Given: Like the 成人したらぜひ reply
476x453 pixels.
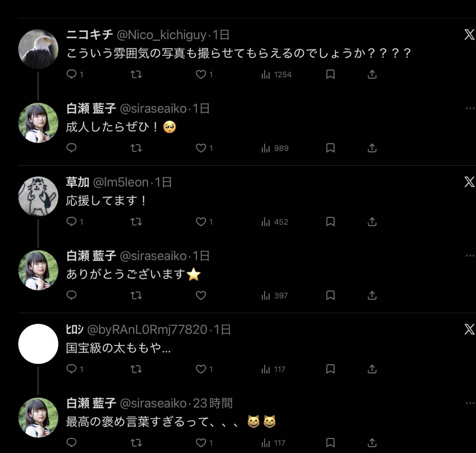Looking at the screenshot, I should tap(204, 148).
